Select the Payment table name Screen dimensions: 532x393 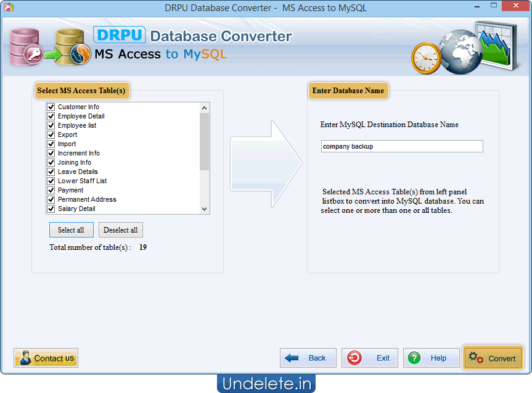(x=70, y=190)
